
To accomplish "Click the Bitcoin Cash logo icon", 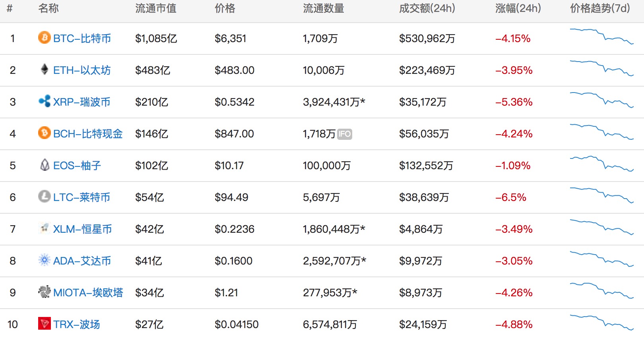I will tap(44, 133).
